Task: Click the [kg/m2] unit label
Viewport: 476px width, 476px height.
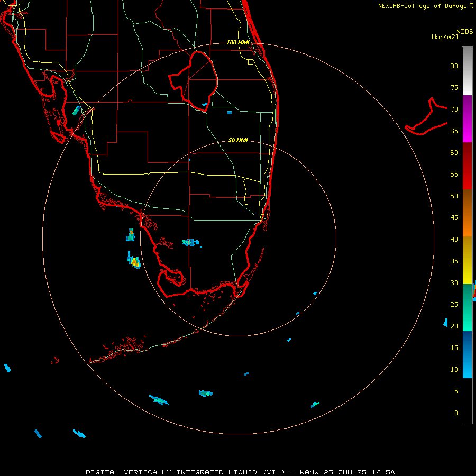Action: tap(445, 37)
